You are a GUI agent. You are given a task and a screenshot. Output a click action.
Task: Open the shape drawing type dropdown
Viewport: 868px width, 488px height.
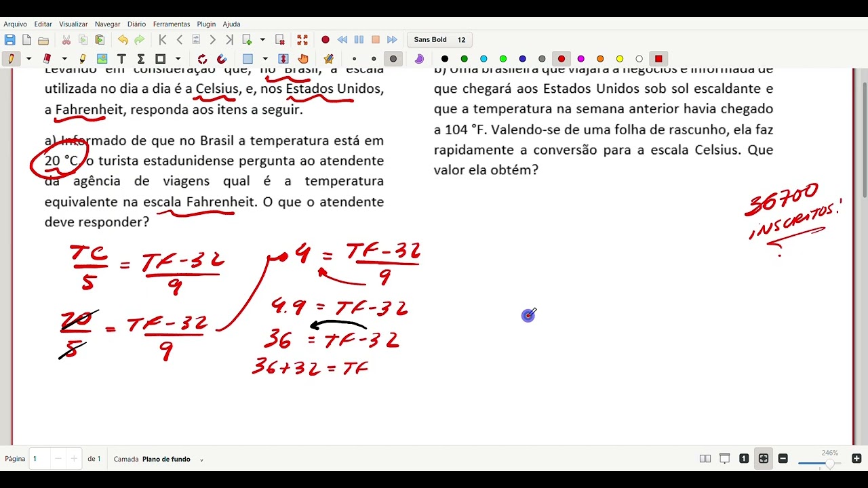[178, 59]
